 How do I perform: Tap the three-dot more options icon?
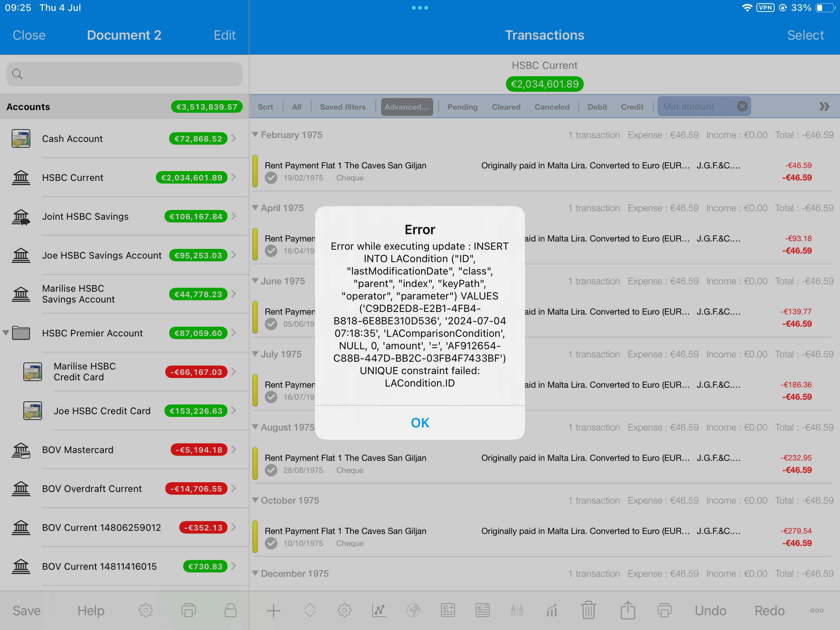click(x=817, y=611)
